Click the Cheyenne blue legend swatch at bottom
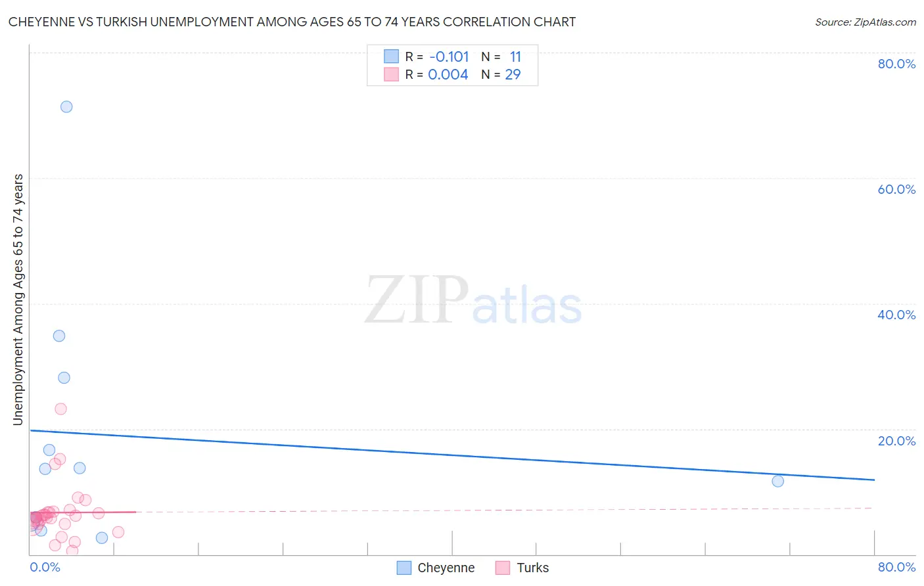The width and height of the screenshot is (924, 586). (x=404, y=568)
